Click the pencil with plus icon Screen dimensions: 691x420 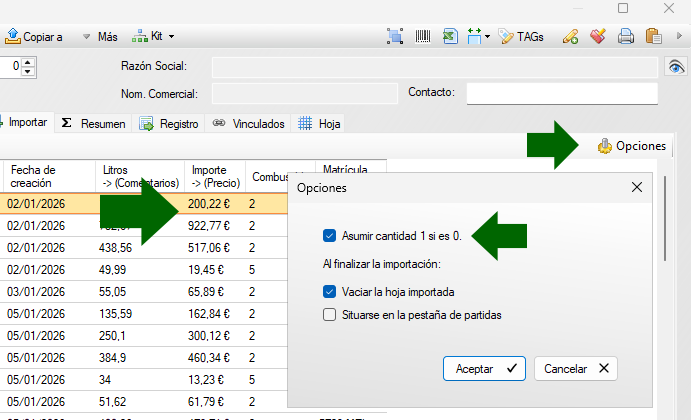[x=570, y=37]
